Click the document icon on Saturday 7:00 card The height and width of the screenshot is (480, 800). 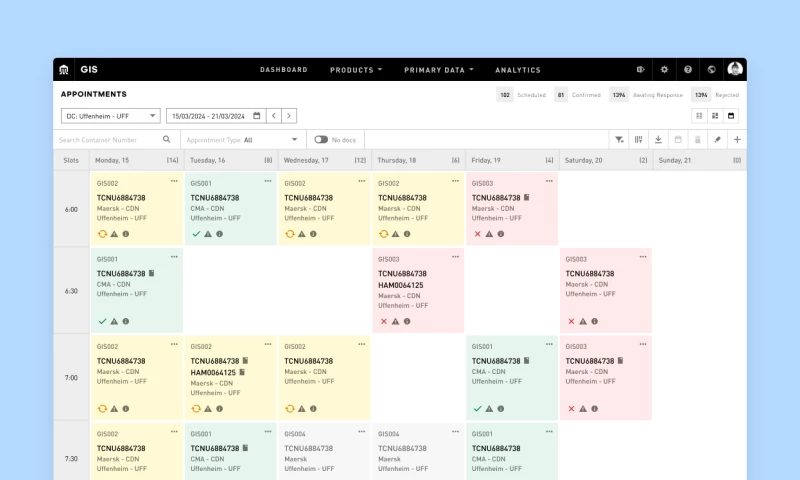(620, 361)
